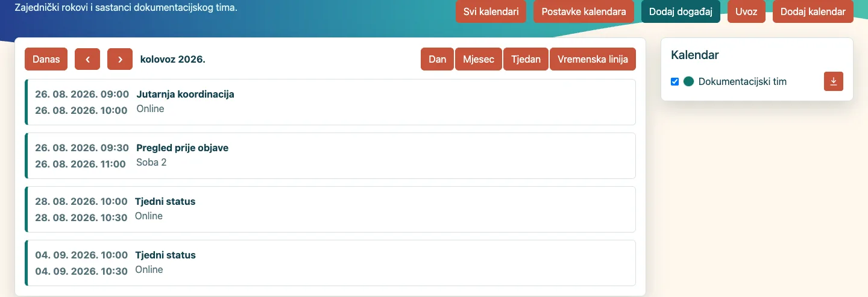This screenshot has width=868, height=297.
Task: Switch to Vremenska linija view
Action: (593, 59)
